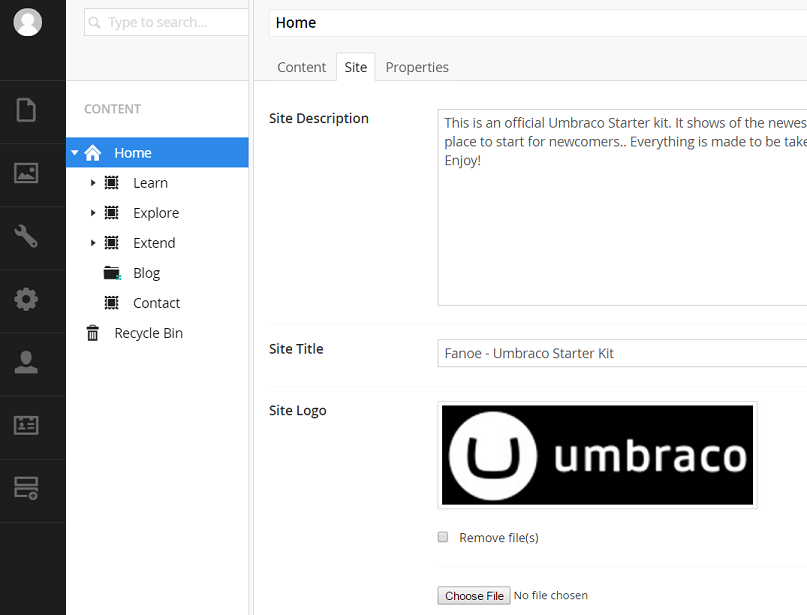Expand the Learn tree node

coord(93,183)
